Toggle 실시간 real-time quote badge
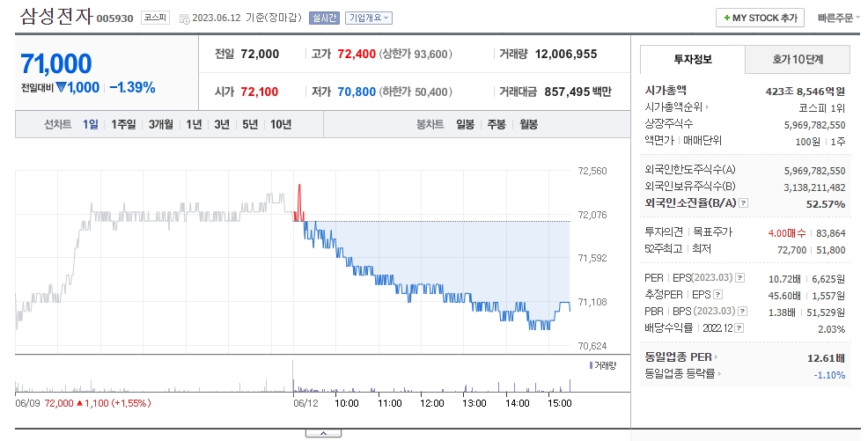This screenshot has width=868, height=441. point(323,18)
